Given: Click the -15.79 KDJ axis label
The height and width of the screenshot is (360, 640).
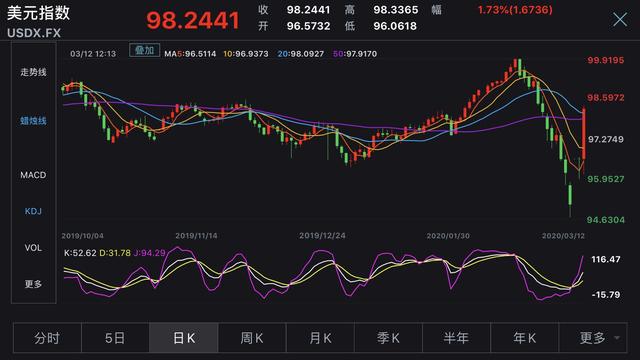Looking at the screenshot, I should pyautogui.click(x=606, y=295).
